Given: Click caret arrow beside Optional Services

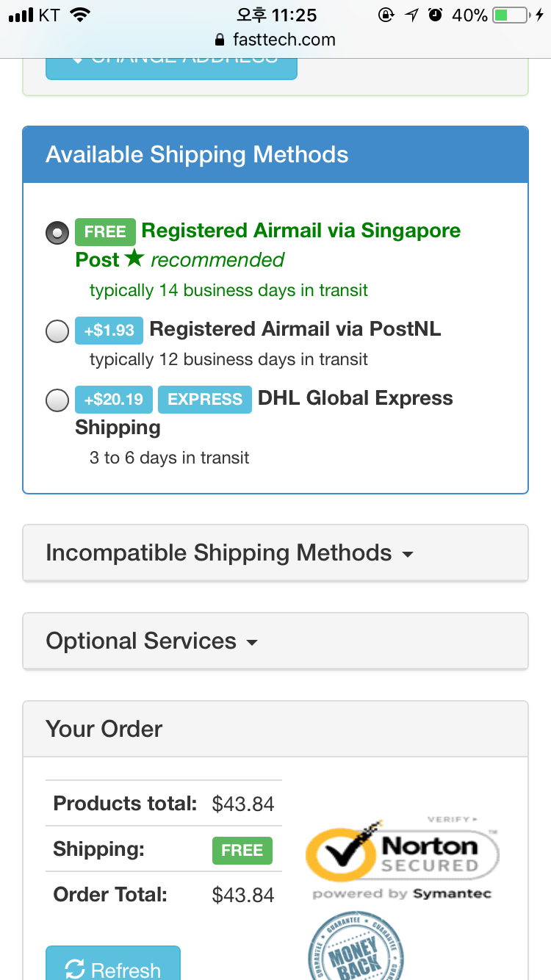Looking at the screenshot, I should tap(252, 643).
